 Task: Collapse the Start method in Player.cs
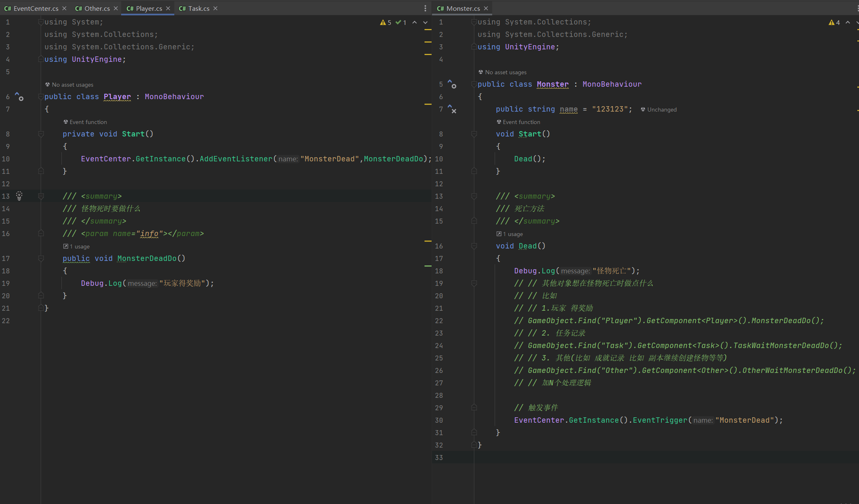coord(41,134)
